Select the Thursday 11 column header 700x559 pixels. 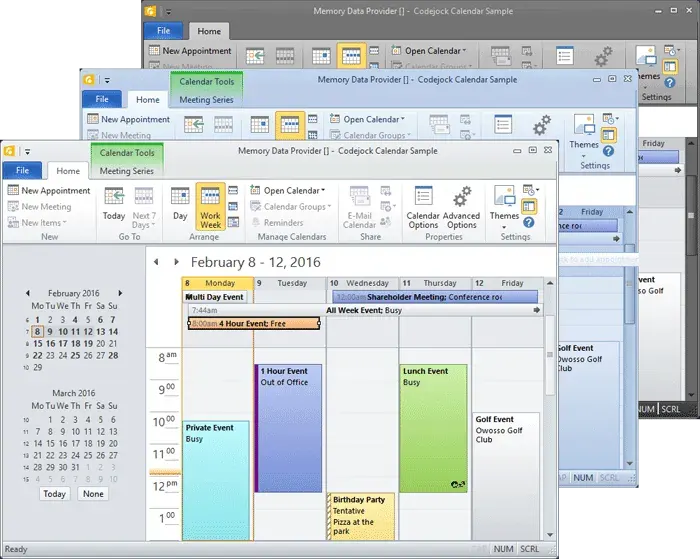point(435,283)
